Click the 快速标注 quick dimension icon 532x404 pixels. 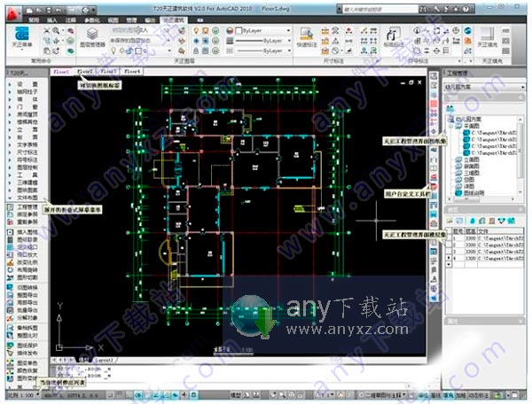[307, 37]
